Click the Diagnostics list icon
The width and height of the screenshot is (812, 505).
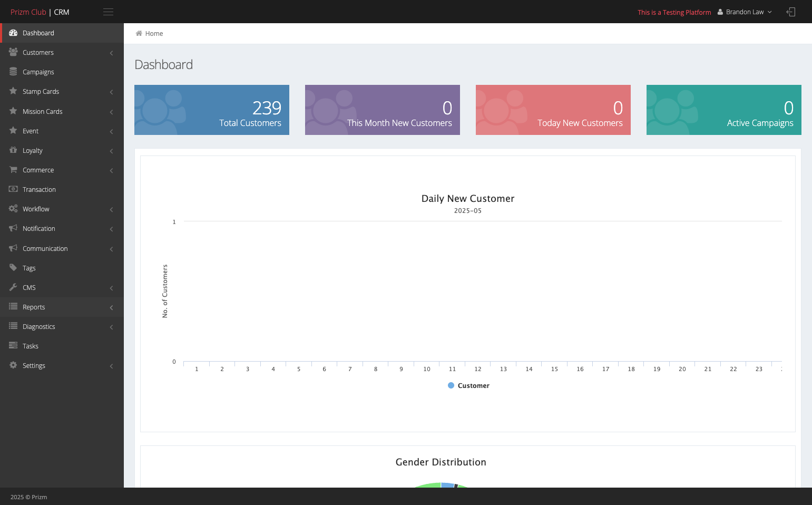pos(13,326)
